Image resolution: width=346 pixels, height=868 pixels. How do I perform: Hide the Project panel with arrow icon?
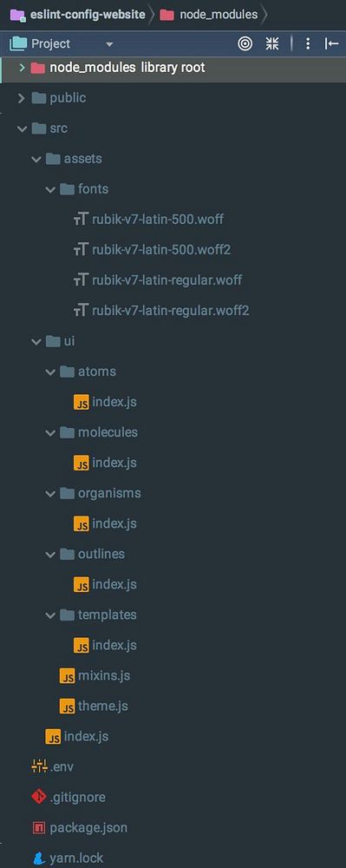point(331,43)
